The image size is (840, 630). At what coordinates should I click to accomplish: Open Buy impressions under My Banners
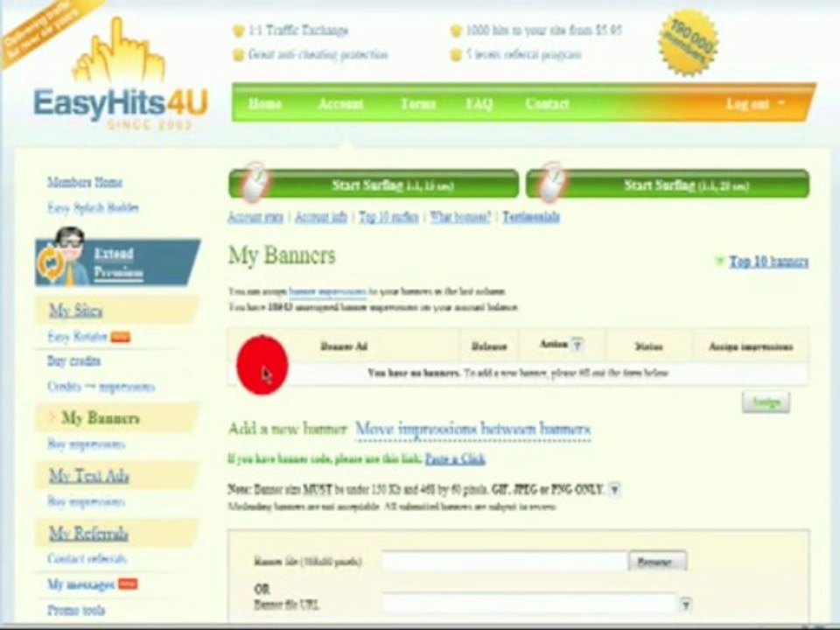[x=87, y=444]
